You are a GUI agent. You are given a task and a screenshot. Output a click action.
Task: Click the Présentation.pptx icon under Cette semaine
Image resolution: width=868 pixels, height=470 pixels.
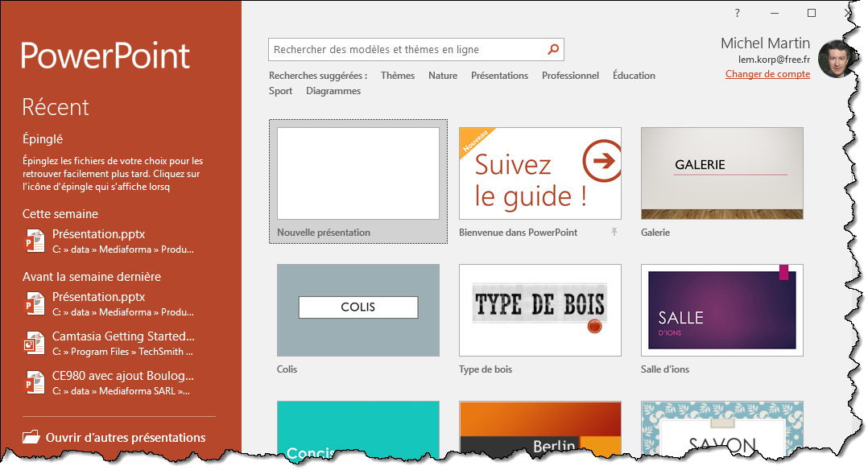pyautogui.click(x=35, y=241)
